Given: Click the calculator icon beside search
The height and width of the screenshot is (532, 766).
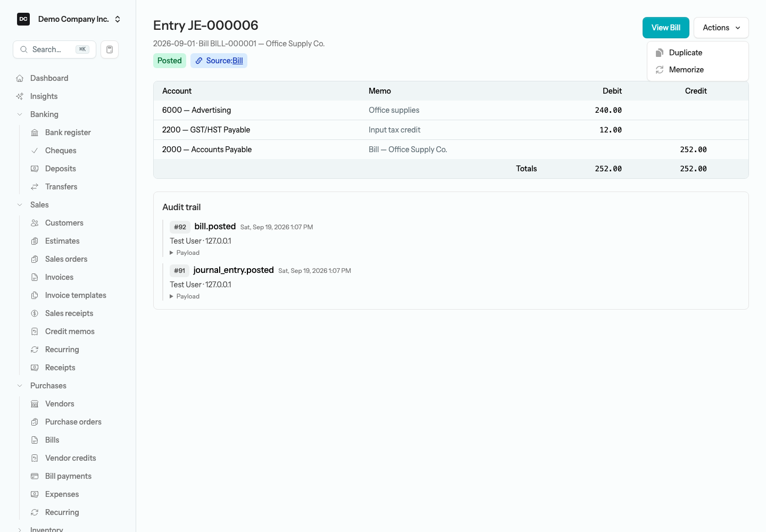Looking at the screenshot, I should 110,49.
